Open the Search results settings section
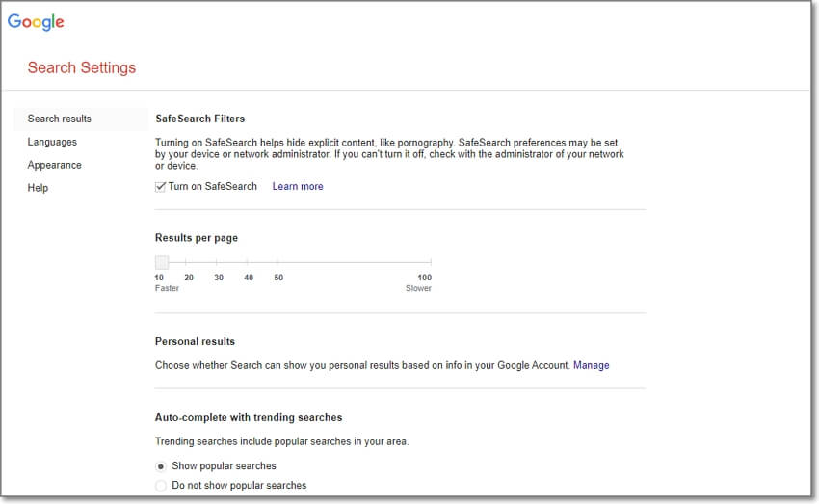This screenshot has height=504, width=819. [60, 119]
